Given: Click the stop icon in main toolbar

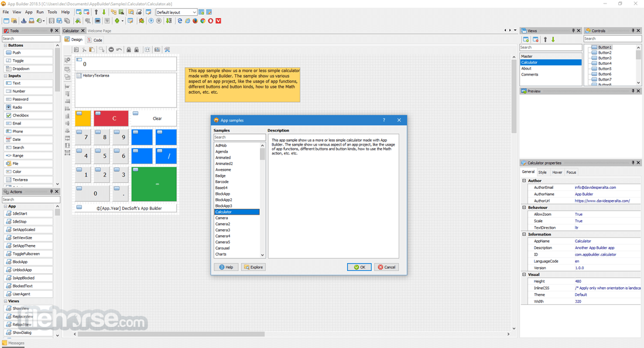Looking at the screenshot, I should pyautogui.click(x=159, y=20).
